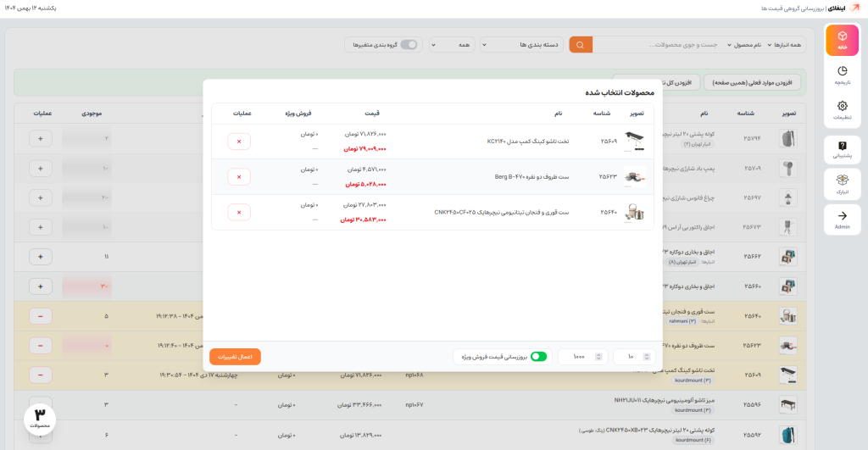The image size is (868, 450).
Task: Focus the جست و جوی محصولات search box
Action: click(x=659, y=45)
